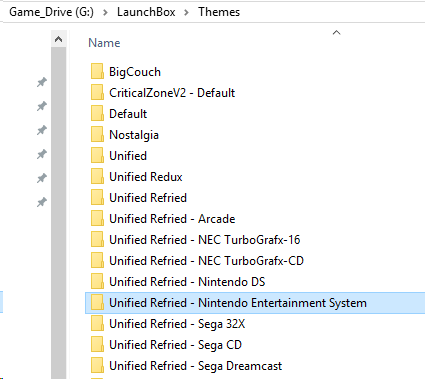Click the Nostalgia folder icon
Screen dimensions: 425x379
pyautogui.click(x=97, y=134)
